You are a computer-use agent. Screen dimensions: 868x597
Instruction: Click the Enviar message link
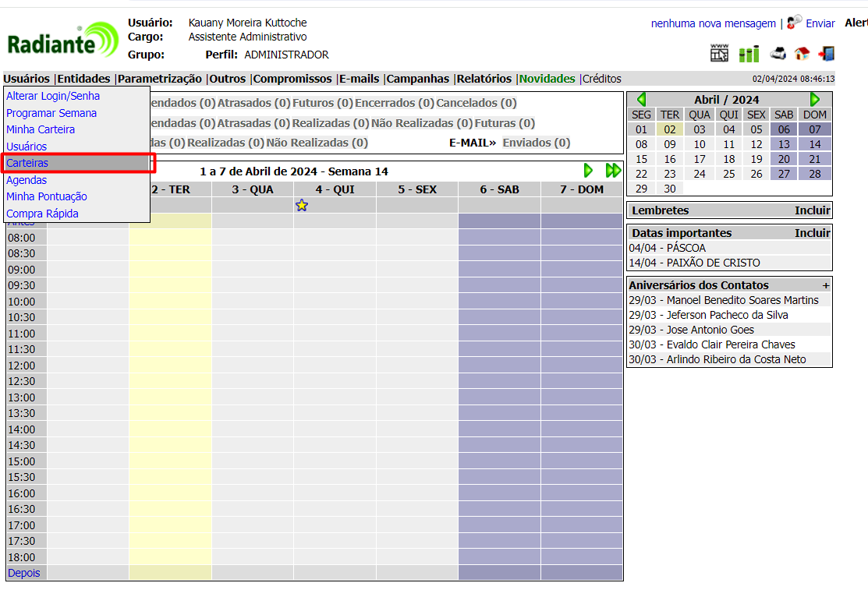click(820, 23)
